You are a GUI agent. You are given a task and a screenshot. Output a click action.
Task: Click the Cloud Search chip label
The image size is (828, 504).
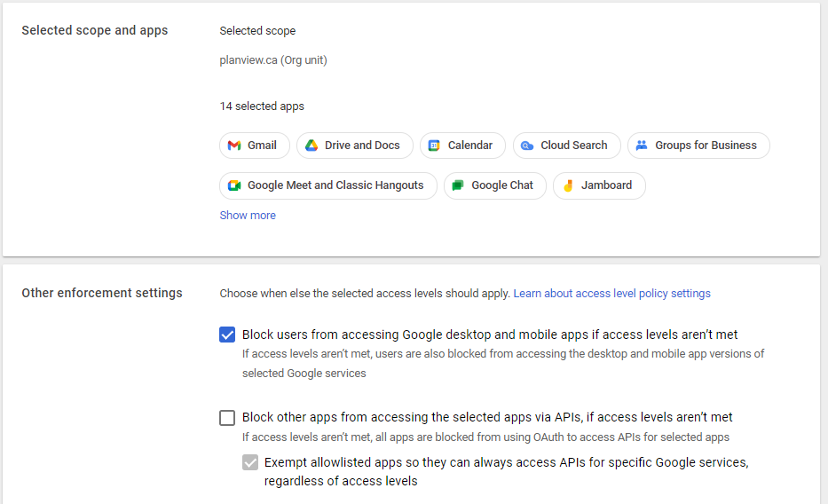(x=574, y=146)
